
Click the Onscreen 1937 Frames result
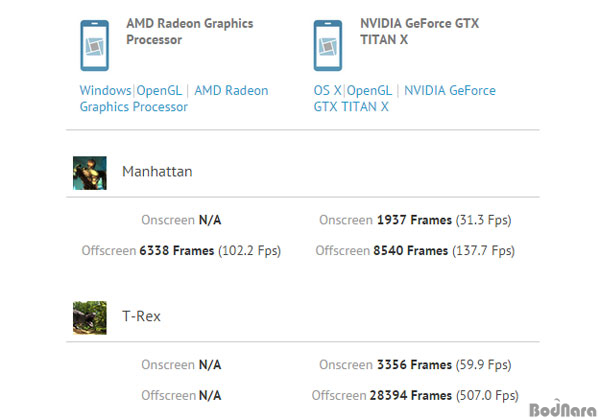coord(413,220)
